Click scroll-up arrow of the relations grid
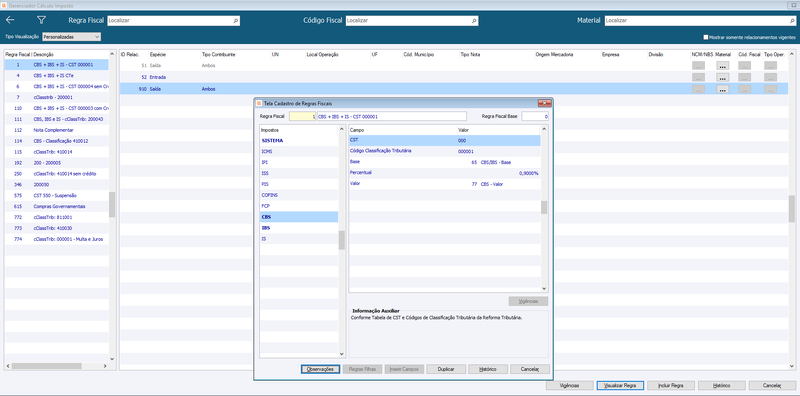The width and height of the screenshot is (800, 396). click(x=792, y=54)
